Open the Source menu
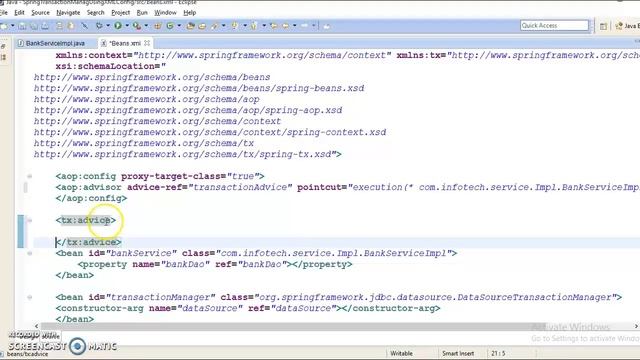 pyautogui.click(x=40, y=13)
